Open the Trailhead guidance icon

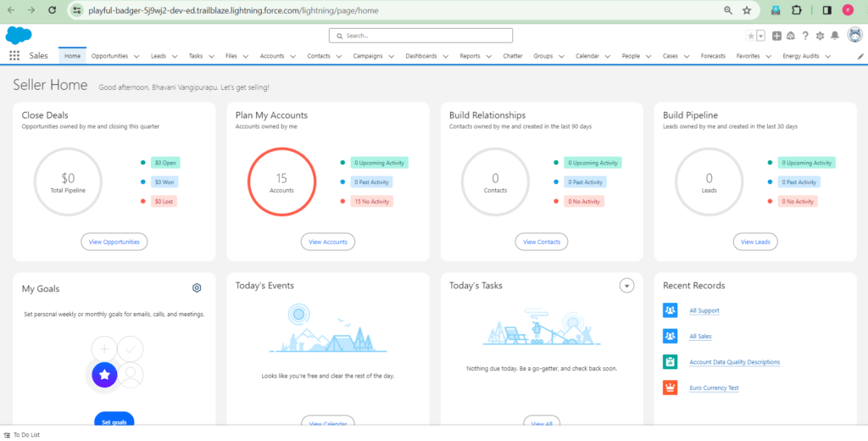(x=791, y=36)
